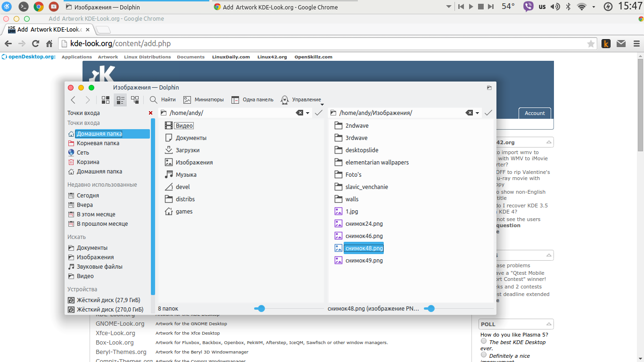Confirm right pane Изображения location

(x=488, y=113)
